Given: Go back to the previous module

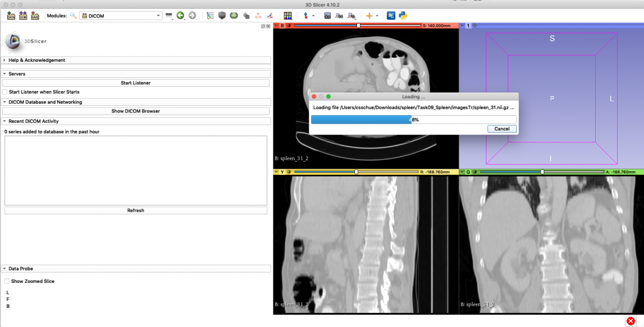Looking at the screenshot, I should coord(181,15).
